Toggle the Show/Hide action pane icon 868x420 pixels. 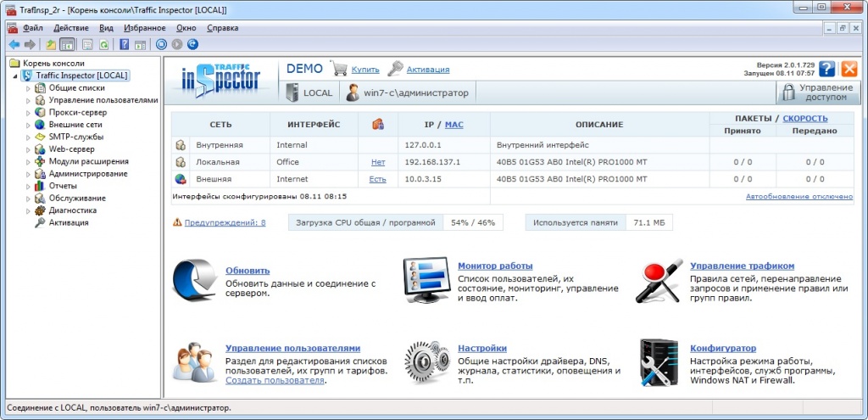[x=140, y=44]
